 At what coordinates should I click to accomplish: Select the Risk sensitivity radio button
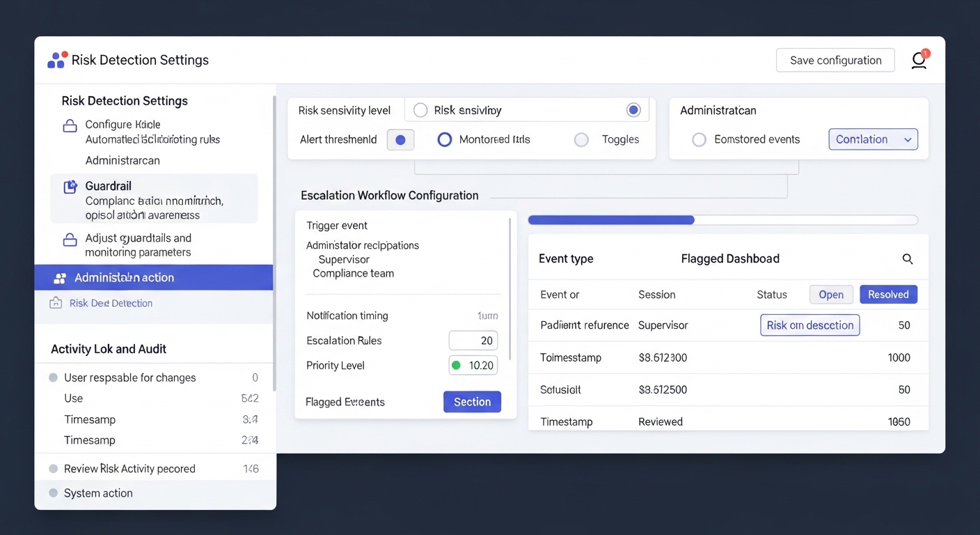[x=420, y=110]
